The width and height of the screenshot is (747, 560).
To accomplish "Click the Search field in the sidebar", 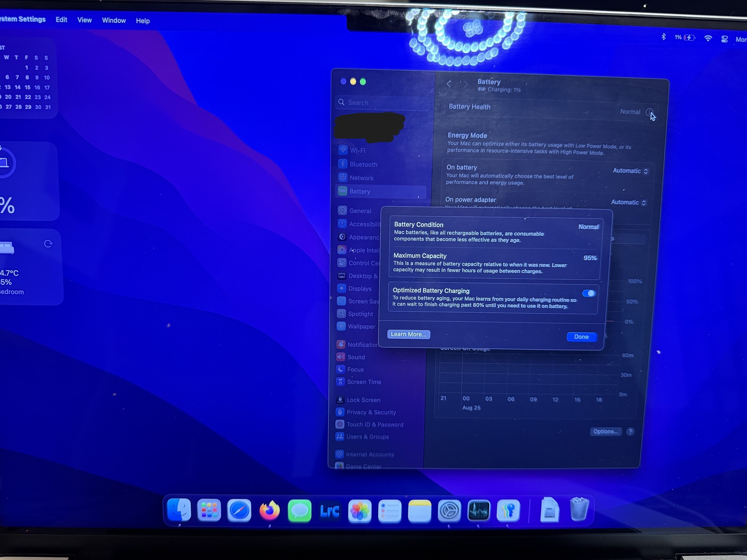I will [x=382, y=103].
